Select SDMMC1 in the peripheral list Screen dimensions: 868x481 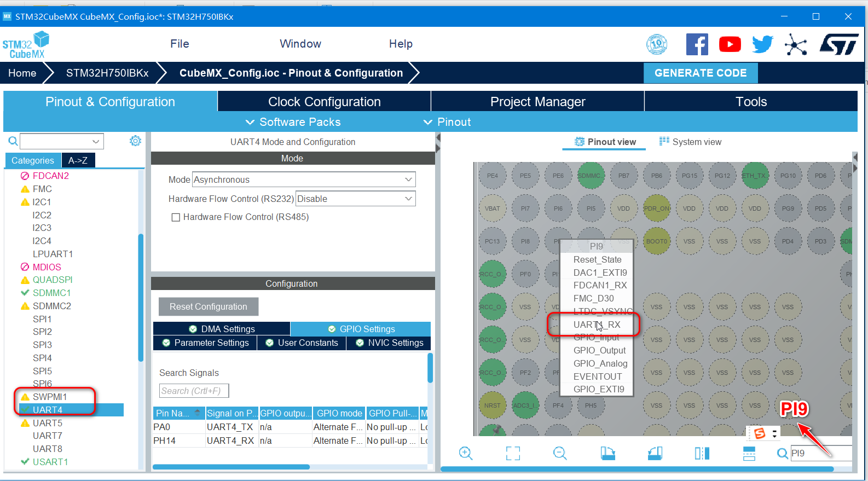(x=51, y=293)
